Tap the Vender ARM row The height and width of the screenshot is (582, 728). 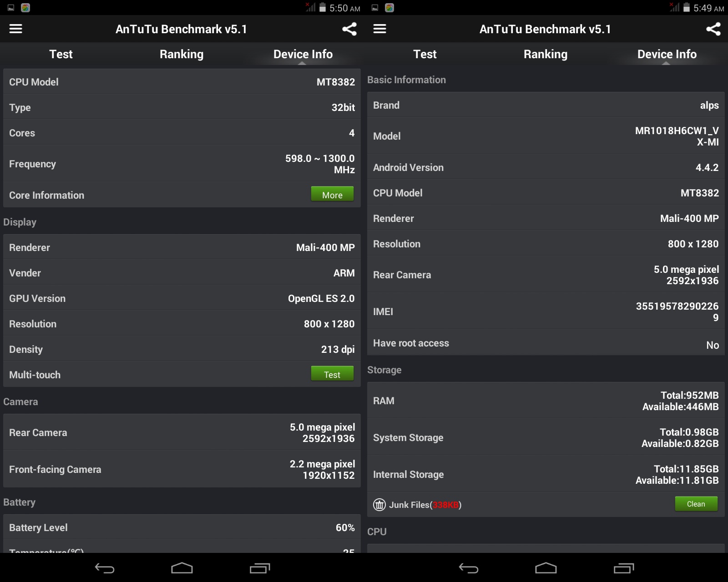[x=182, y=273]
